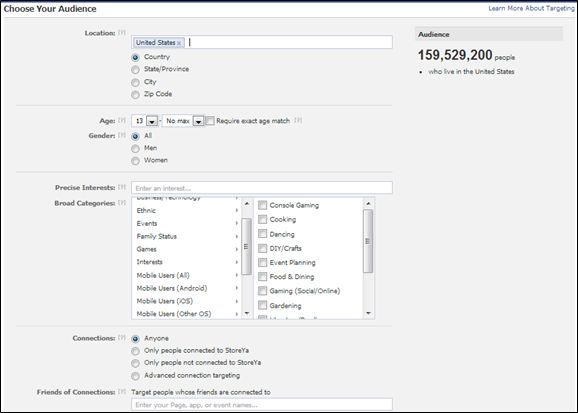Click the Broad Categories help icon
The height and width of the screenshot is (413, 578).
tap(122, 203)
